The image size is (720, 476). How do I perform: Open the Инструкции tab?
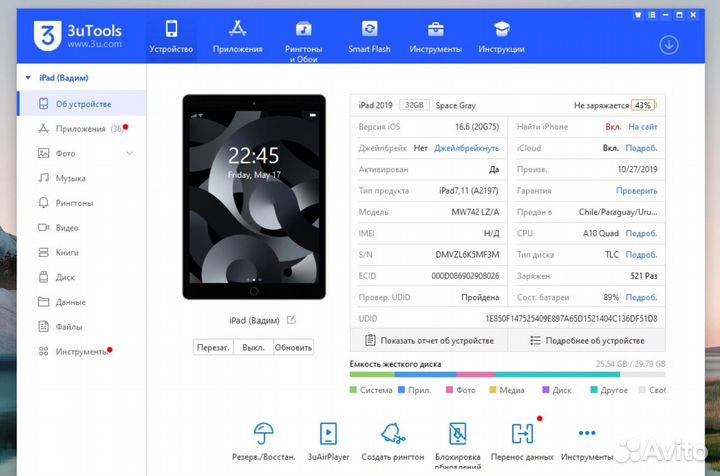(501, 37)
